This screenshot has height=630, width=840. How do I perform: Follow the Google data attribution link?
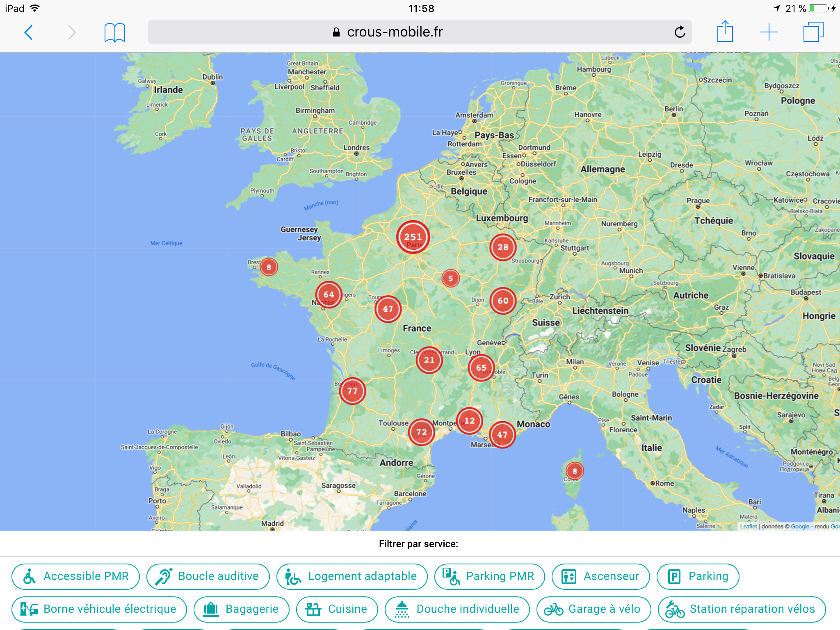pyautogui.click(x=800, y=526)
